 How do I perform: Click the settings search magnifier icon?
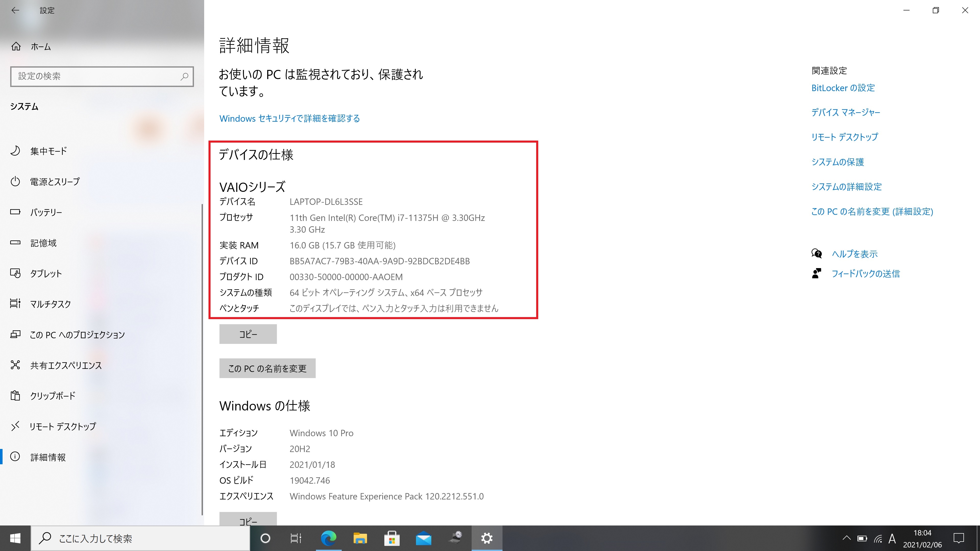pos(184,76)
